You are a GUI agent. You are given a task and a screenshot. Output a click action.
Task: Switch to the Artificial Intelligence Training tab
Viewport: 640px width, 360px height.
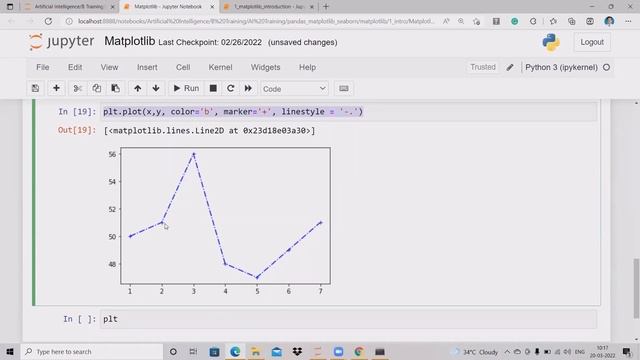pyautogui.click(x=68, y=7)
